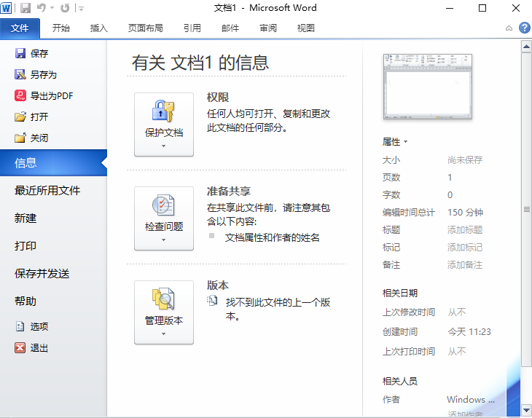Expand the Properties dropdown arrow
This screenshot has width=532, height=418.
click(x=405, y=142)
